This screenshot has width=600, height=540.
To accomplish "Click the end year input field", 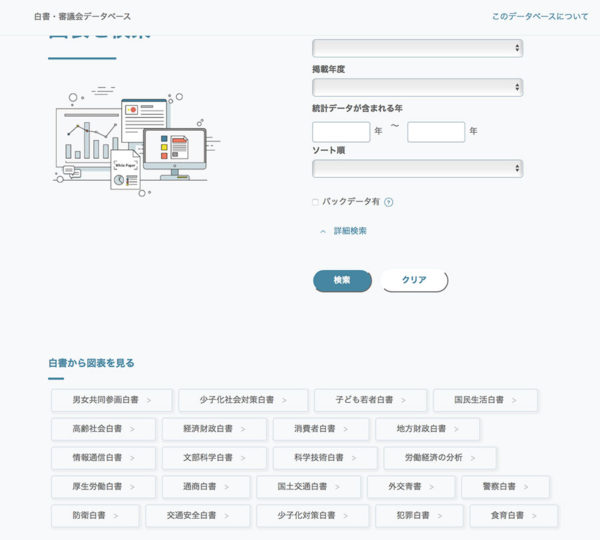I will click(436, 131).
